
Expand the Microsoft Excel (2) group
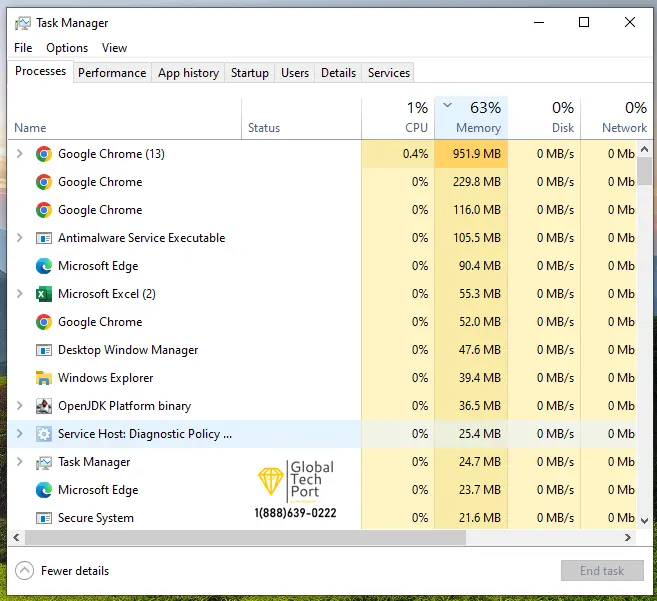19,294
